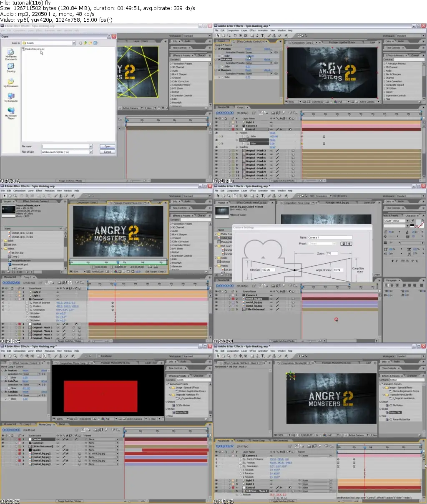The height and width of the screenshot is (504, 427).
Task: Expand Animation Presets in the 00:07:09 frame
Action: pyautogui.click(x=171, y=64)
